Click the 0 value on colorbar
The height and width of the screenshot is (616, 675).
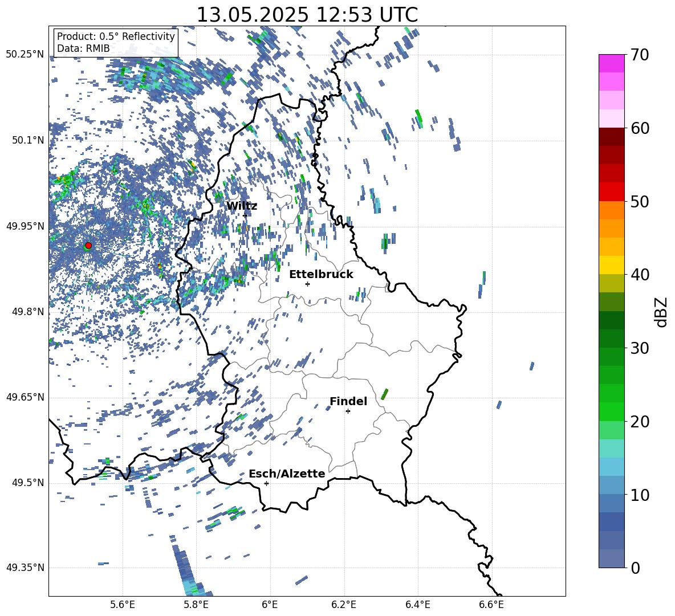pyautogui.click(x=636, y=568)
